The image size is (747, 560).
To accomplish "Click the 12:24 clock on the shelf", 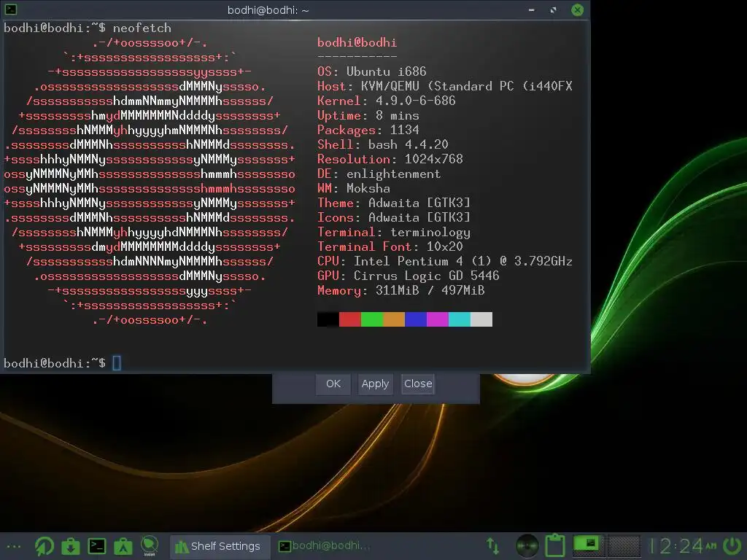I will [x=683, y=546].
